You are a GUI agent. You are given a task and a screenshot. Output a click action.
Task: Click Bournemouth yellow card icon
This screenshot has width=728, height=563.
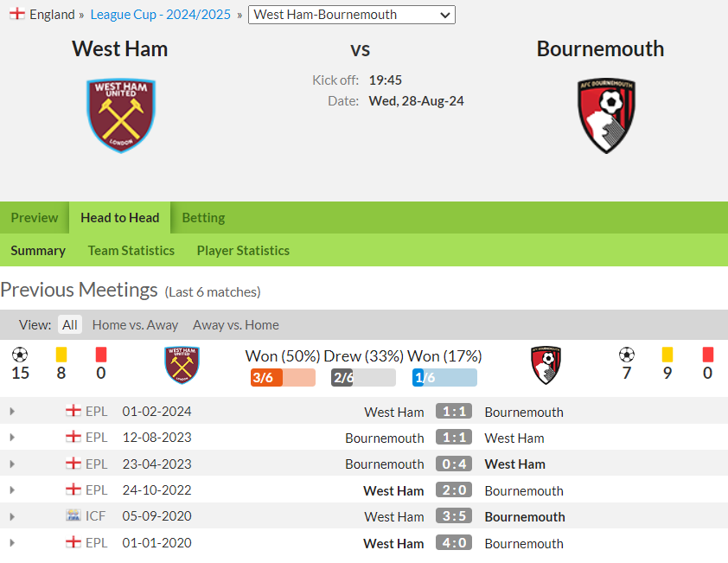pos(667,355)
